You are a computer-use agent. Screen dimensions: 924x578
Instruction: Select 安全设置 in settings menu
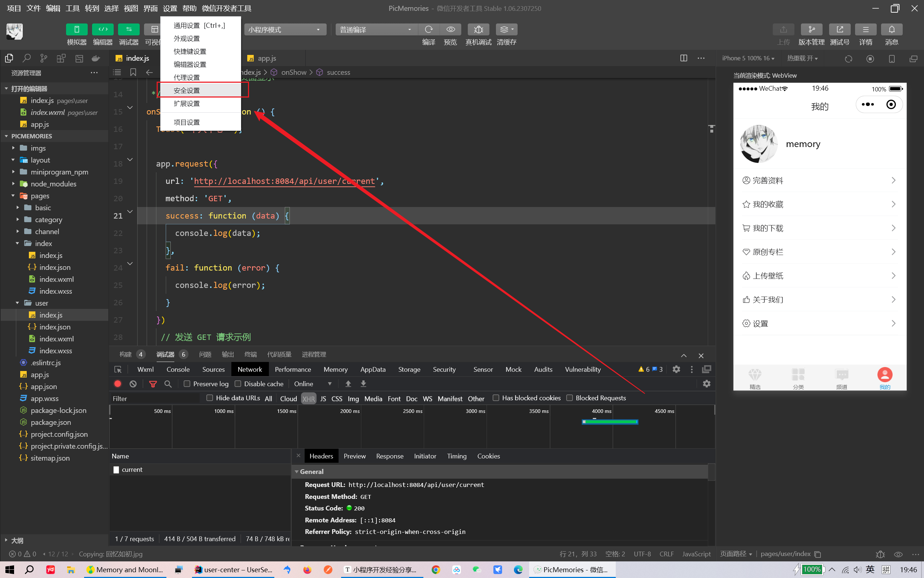tap(201, 90)
